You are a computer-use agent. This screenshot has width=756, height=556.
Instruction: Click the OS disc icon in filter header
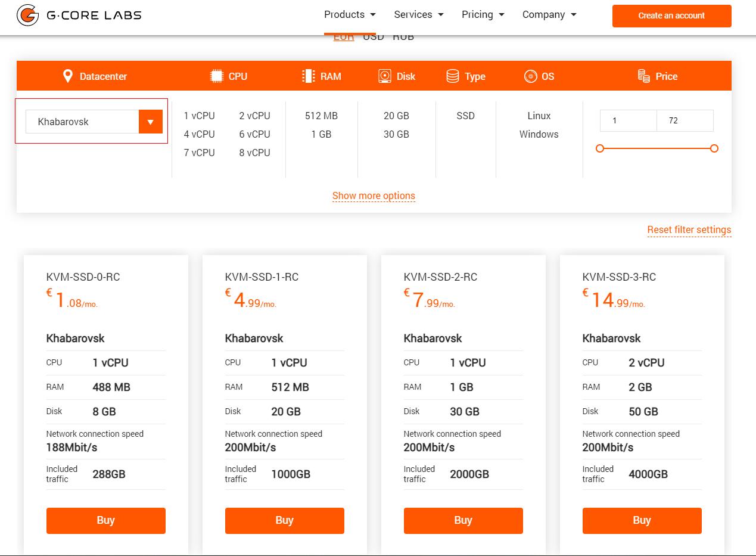click(x=531, y=76)
